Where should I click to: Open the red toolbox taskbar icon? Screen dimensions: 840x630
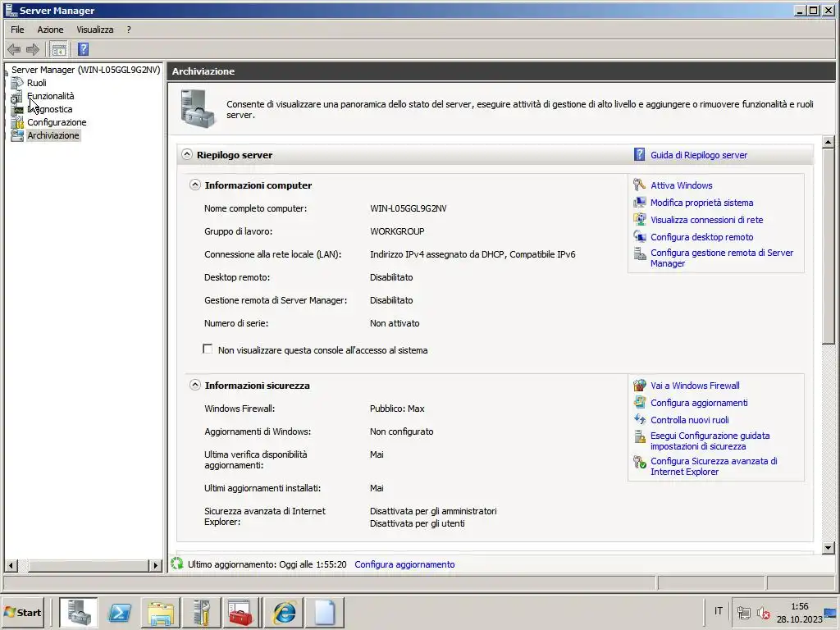pos(240,612)
